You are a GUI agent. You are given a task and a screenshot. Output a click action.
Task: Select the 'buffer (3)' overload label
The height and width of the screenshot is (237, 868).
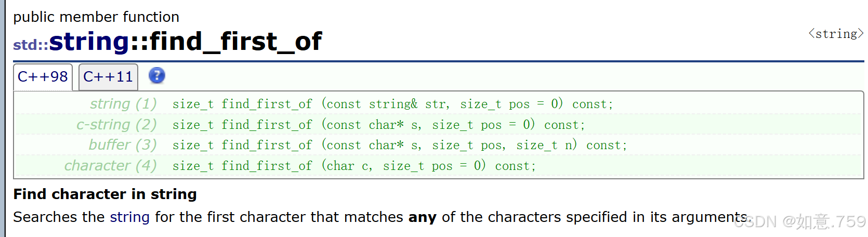(x=123, y=145)
